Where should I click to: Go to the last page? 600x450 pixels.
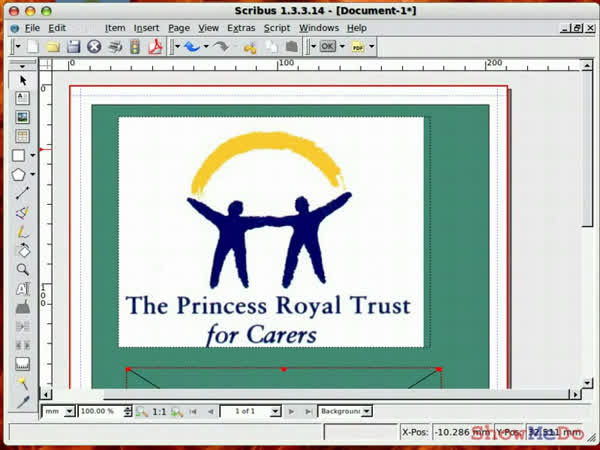click(x=308, y=412)
